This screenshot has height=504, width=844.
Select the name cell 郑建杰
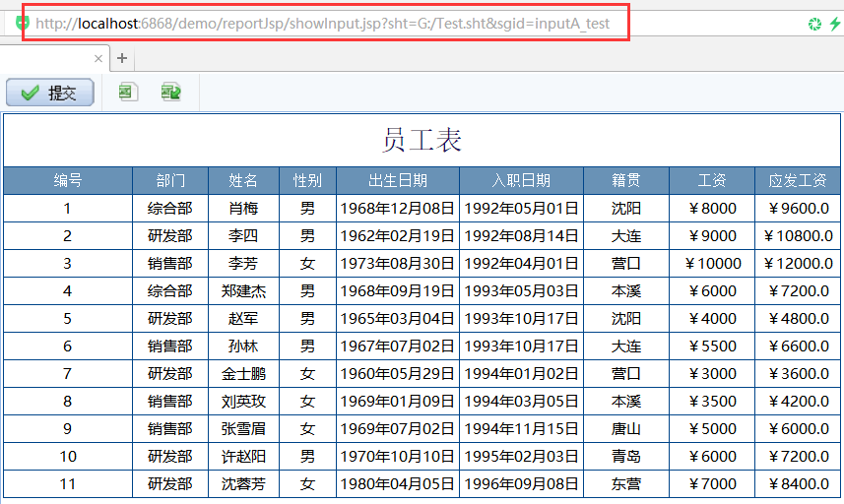pyautogui.click(x=243, y=291)
